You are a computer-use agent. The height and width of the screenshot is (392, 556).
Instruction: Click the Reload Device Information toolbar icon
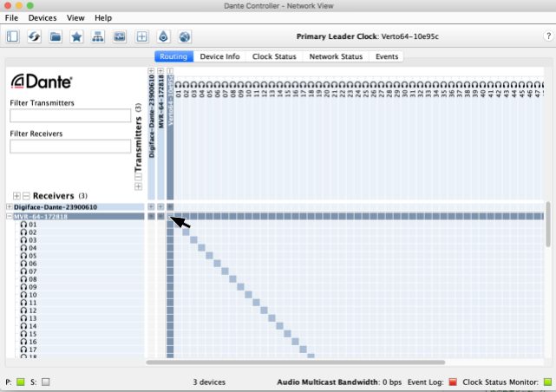34,36
